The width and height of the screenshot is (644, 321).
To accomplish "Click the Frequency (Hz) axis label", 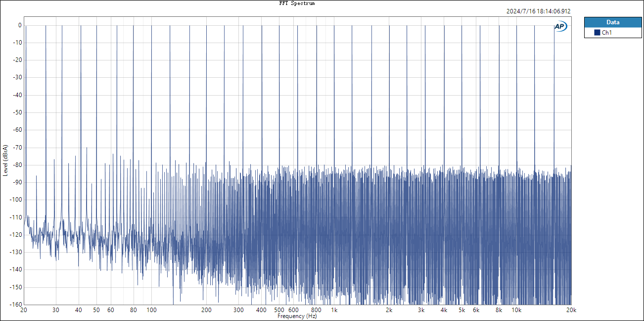I will 297,316.
